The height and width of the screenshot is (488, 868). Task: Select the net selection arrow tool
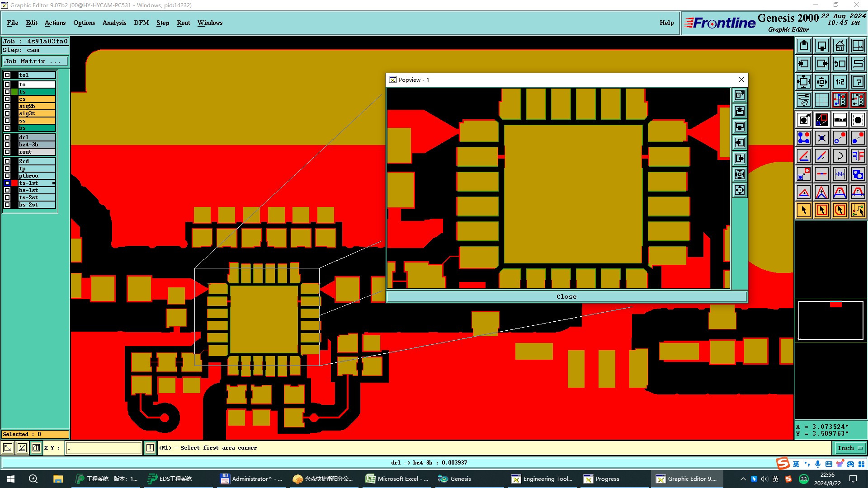pos(858,210)
